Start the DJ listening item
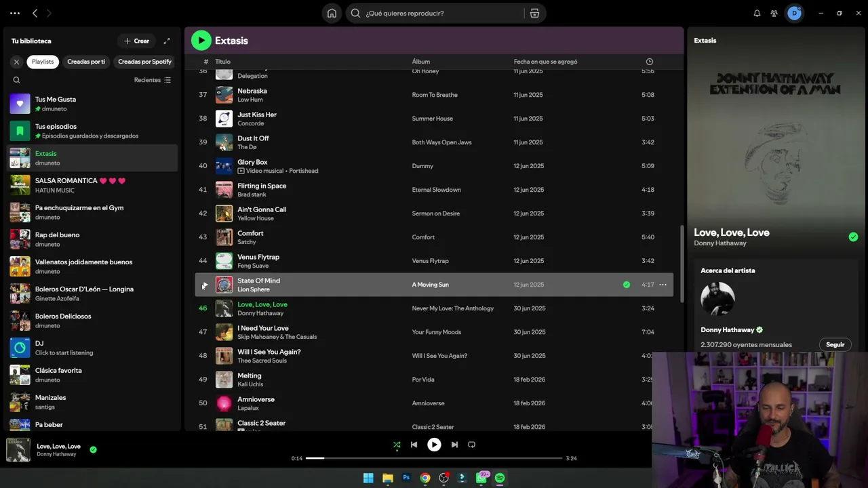The width and height of the screenshot is (868, 488). [92, 348]
